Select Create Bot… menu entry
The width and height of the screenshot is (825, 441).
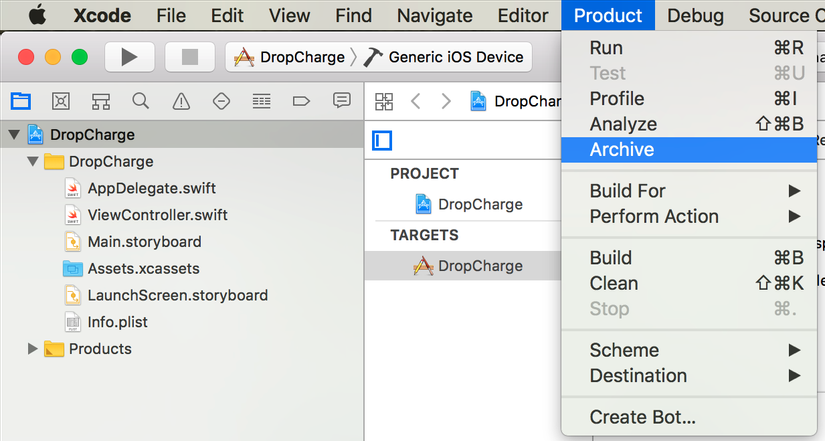[642, 417]
